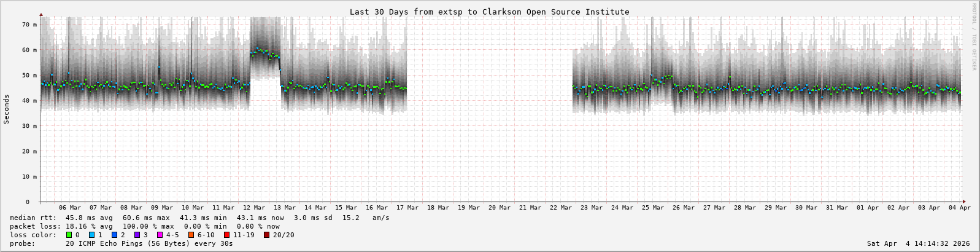Click the purple loss swatch for 3
Viewport: 980px width, 252px height.
(137, 235)
